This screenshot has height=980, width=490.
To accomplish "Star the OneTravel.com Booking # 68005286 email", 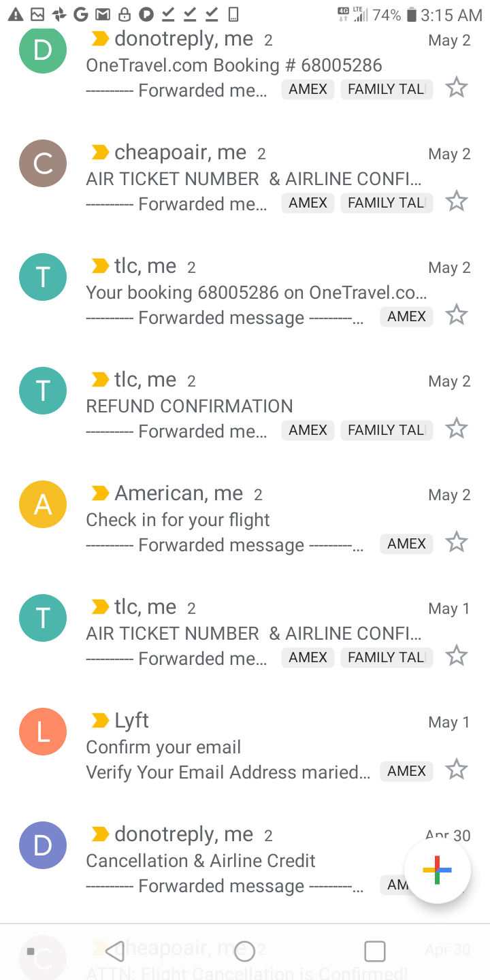I will click(456, 88).
